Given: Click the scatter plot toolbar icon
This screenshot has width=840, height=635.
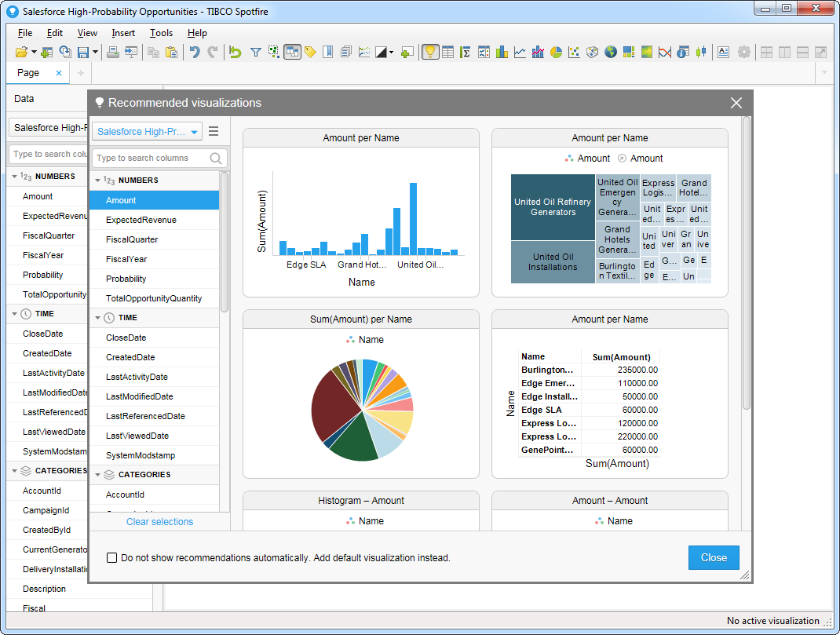Looking at the screenshot, I should tap(574, 53).
